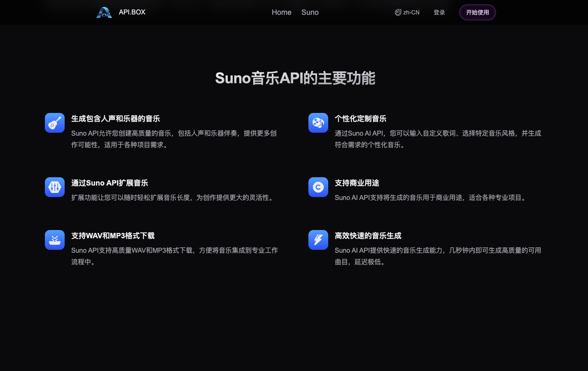The height and width of the screenshot is (371, 588).
Task: Click the music disc icon for 个性化定制音乐
Action: coord(318,123)
